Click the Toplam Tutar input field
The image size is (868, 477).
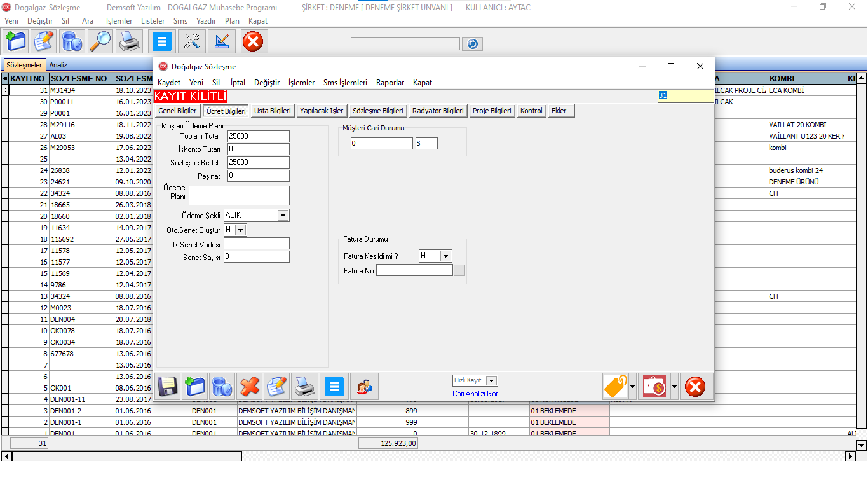click(x=259, y=136)
